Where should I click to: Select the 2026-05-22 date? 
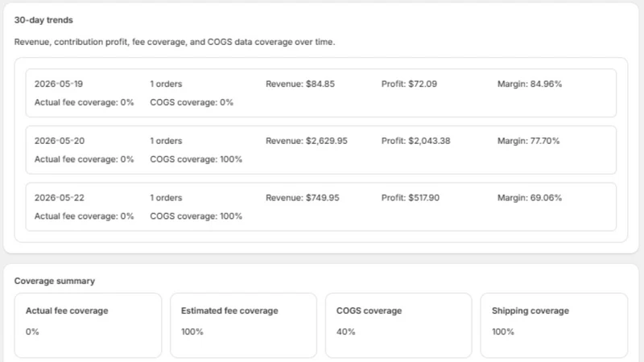(x=60, y=198)
